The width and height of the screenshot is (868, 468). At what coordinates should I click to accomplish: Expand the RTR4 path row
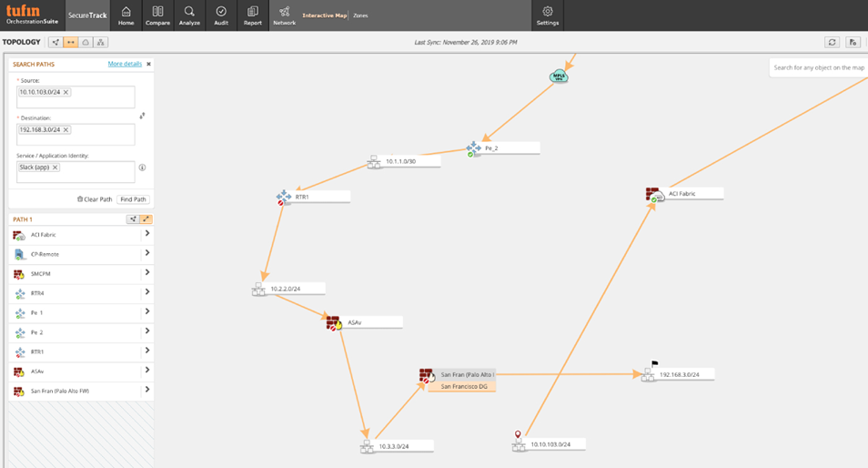pyautogui.click(x=147, y=292)
